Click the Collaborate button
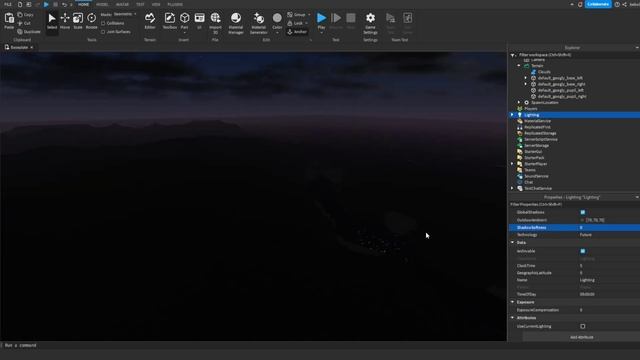Screen dimensions: 640x360 click(x=598, y=4)
